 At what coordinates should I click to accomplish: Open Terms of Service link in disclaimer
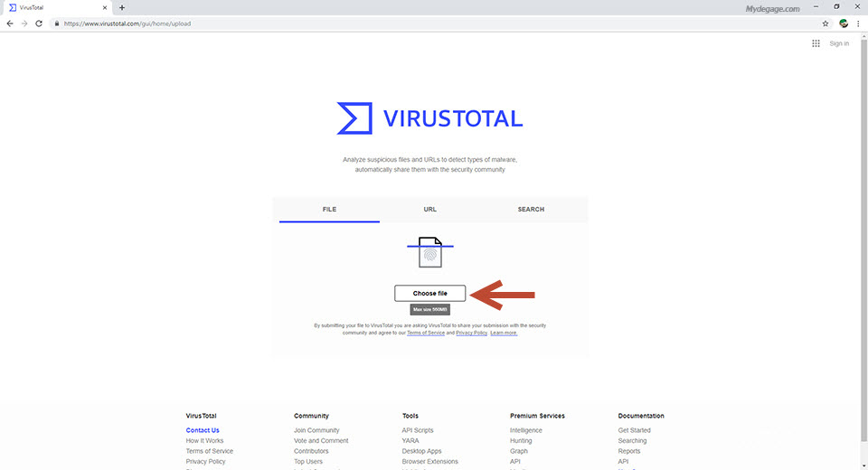(x=426, y=334)
